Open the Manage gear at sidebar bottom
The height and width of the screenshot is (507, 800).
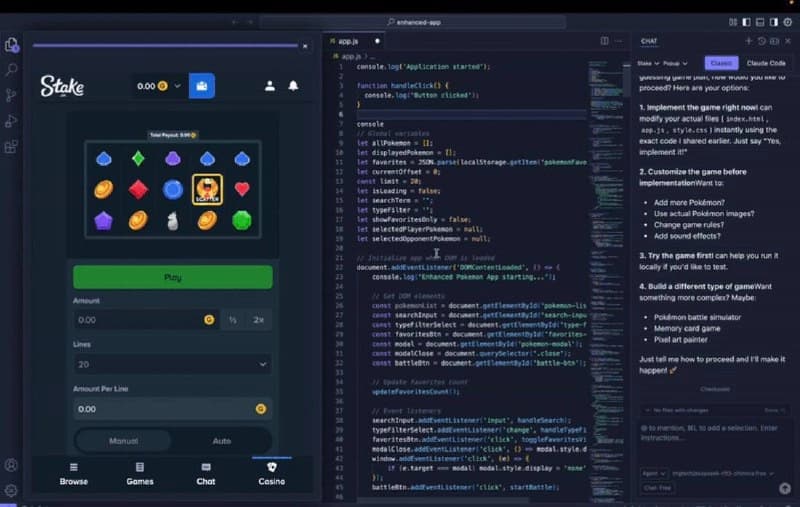(x=11, y=491)
